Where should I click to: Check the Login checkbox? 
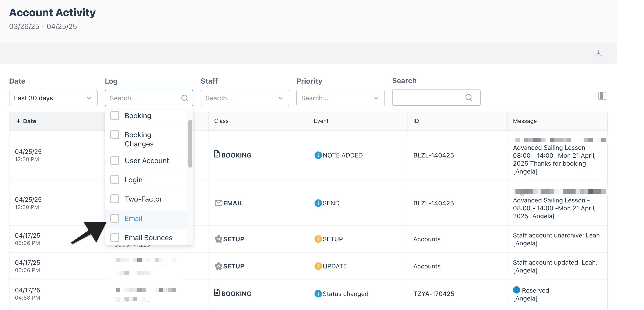click(115, 179)
